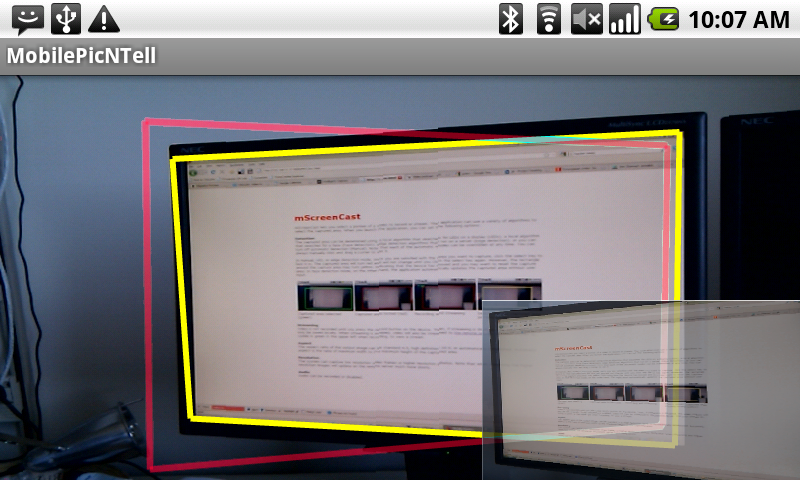The height and width of the screenshot is (480, 800).
Task: Tap the 10:07 AM clock
Action: (739, 20)
